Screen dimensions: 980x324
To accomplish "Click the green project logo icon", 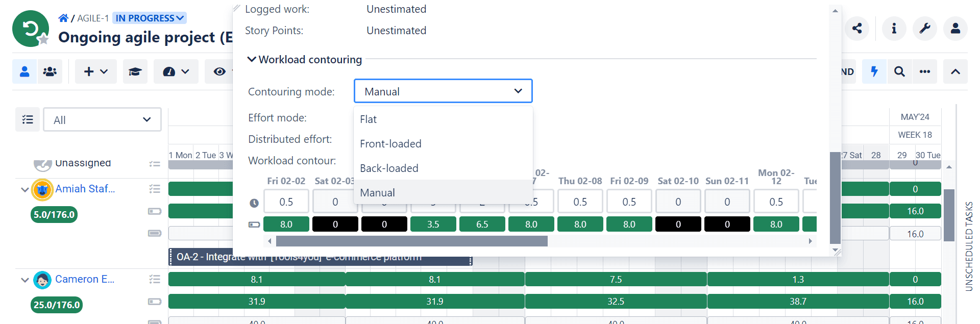I will 31,29.
